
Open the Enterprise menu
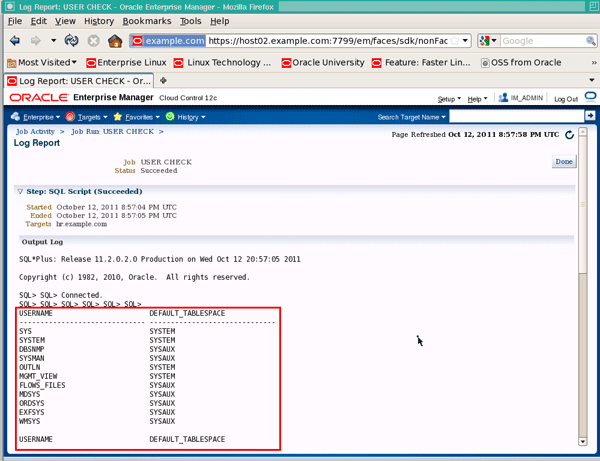36,117
